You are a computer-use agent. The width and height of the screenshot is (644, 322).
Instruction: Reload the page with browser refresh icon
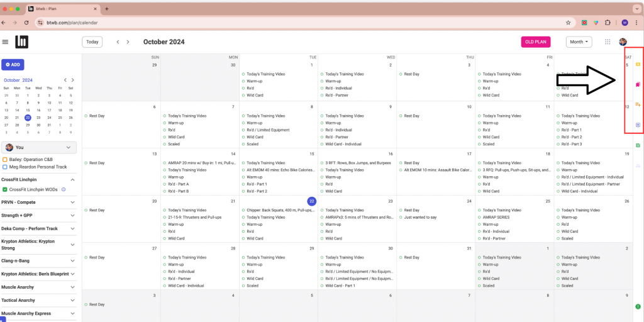point(26,23)
